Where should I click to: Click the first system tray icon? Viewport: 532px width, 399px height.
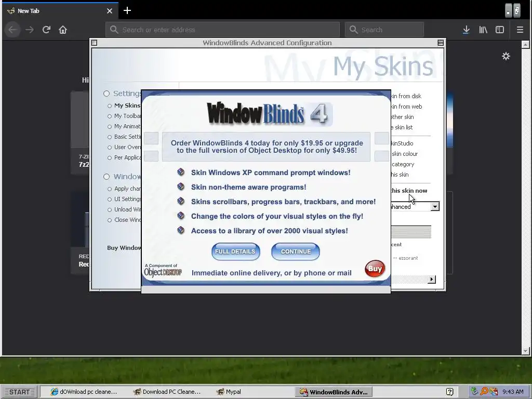click(475, 392)
